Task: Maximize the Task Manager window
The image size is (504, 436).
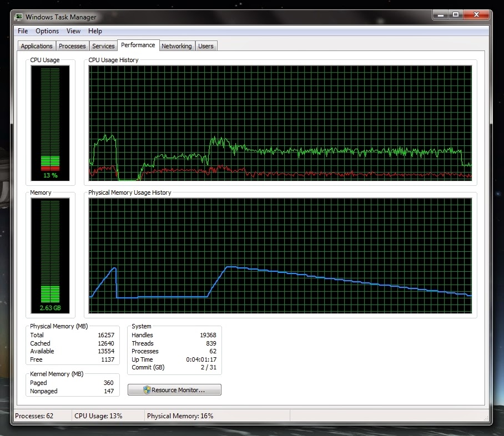Action: point(456,15)
